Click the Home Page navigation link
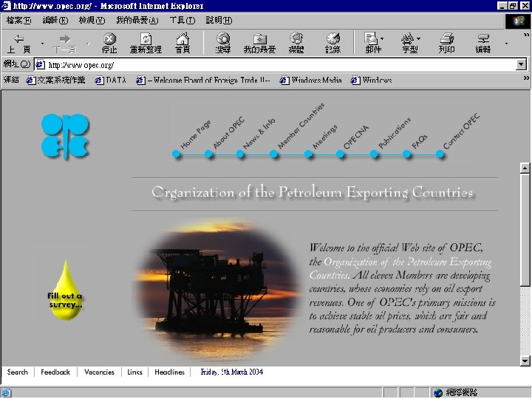Viewport: 532px width, 399px height. pyautogui.click(x=195, y=135)
